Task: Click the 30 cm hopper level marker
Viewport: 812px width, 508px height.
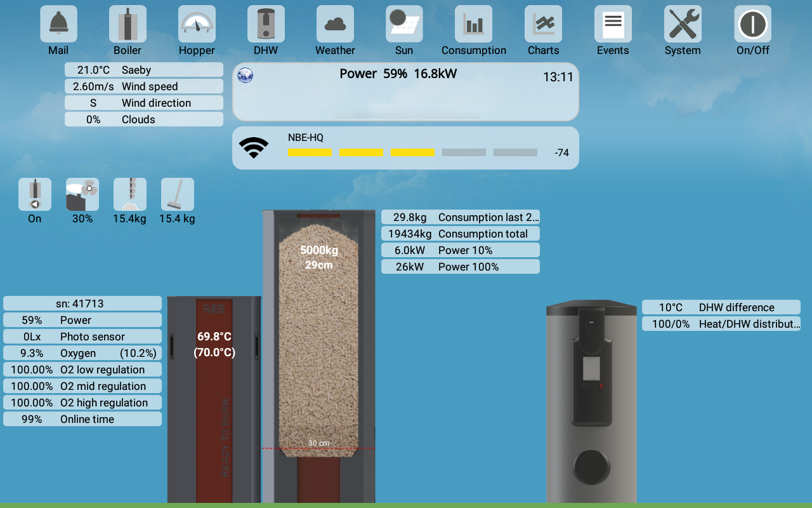Action: [319, 443]
